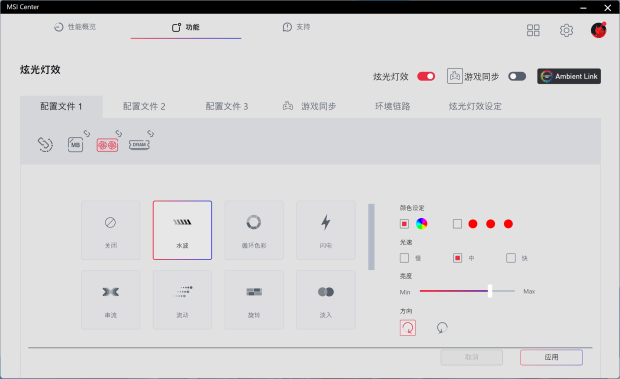620x379 pixels.
Task: Choose the 旋转 rotating effect tile
Action: coord(254,300)
